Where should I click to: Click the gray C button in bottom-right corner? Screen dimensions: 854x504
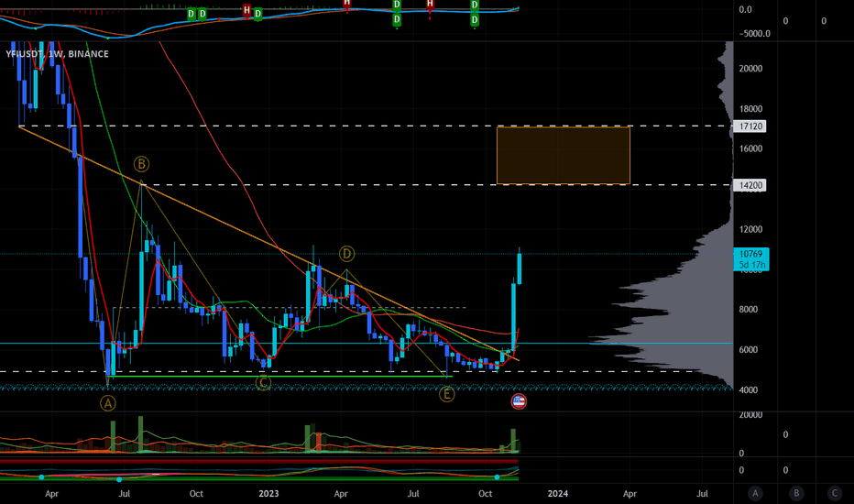coord(835,493)
